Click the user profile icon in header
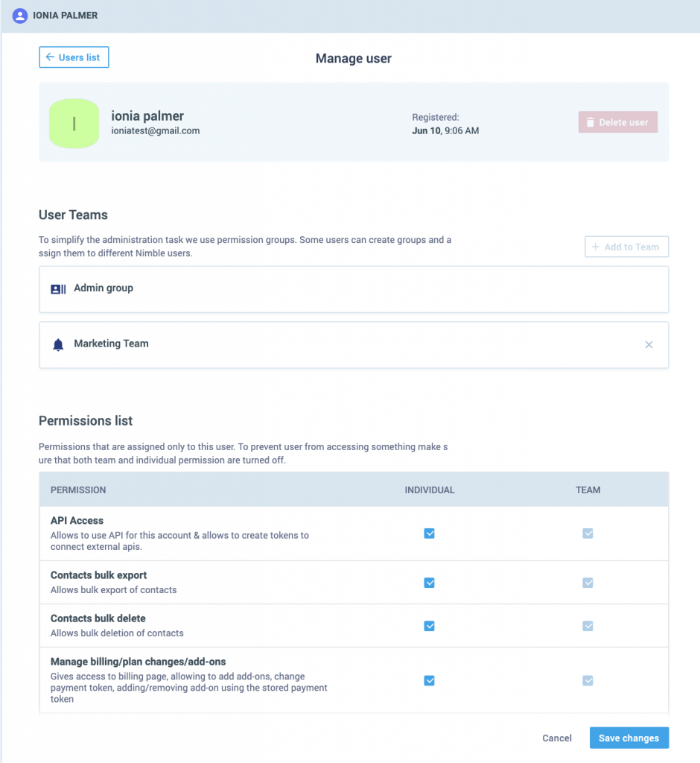Screen dimensions: 700x763 point(20,15)
